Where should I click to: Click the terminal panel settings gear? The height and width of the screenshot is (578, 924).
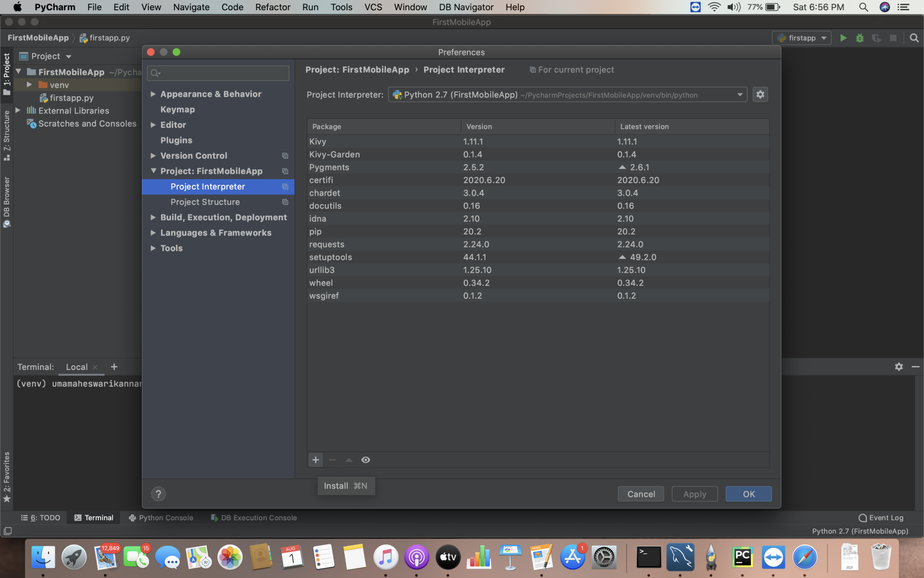[899, 367]
